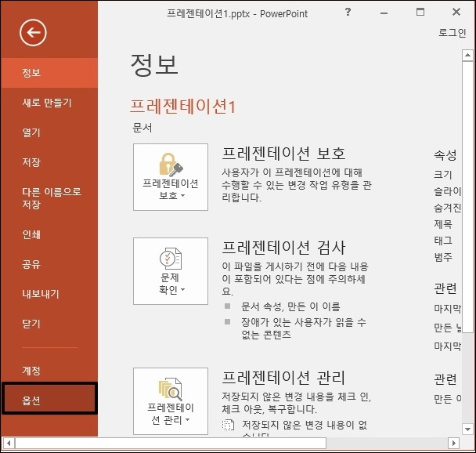Click the lock and key protect icon

pyautogui.click(x=171, y=165)
